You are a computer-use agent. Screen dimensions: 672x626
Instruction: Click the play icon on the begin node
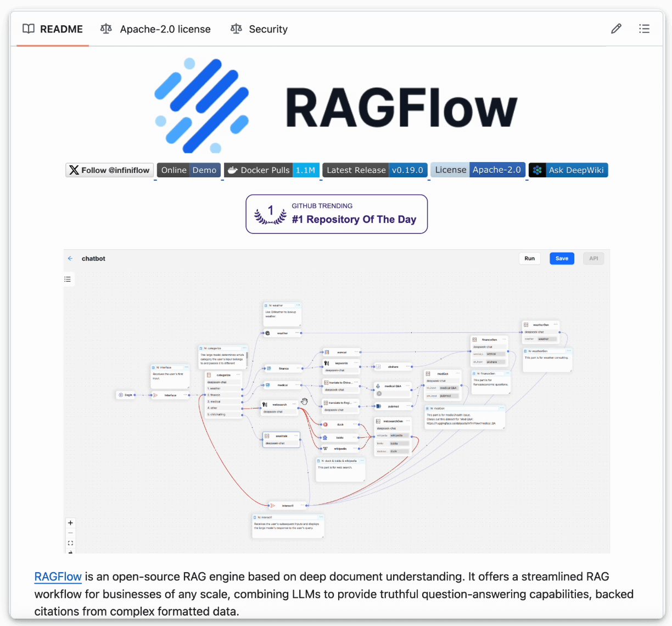click(120, 395)
